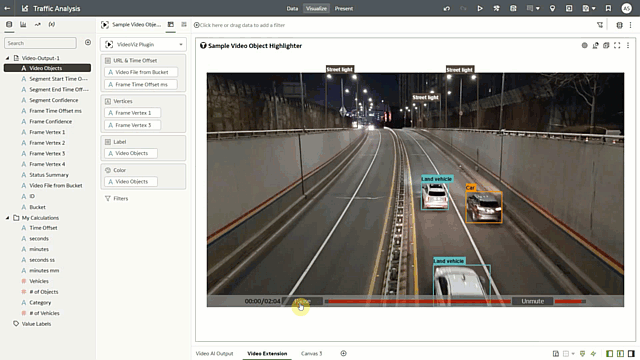
Task: Collapse the Video-Output-1 dataset tree
Action: pos(7,58)
